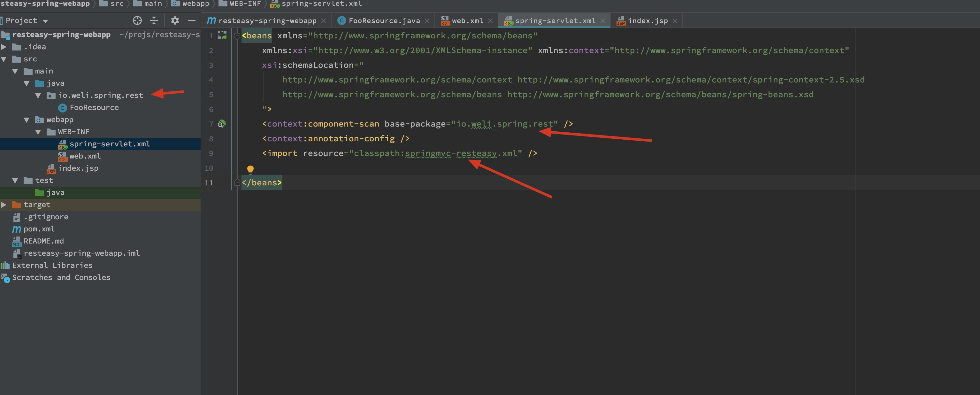The height and width of the screenshot is (395, 980).
Task: Hide the Project panel with minus icon
Action: click(192, 20)
